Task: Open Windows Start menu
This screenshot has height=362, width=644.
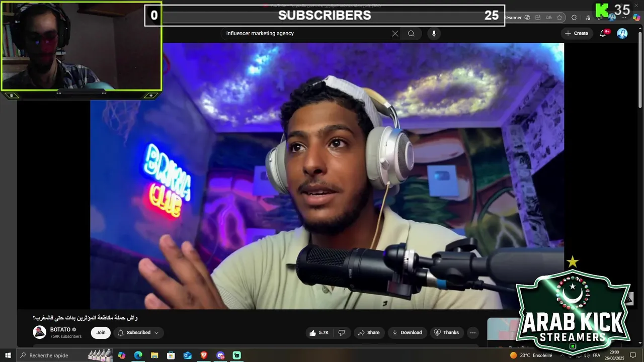Action: tap(8, 355)
